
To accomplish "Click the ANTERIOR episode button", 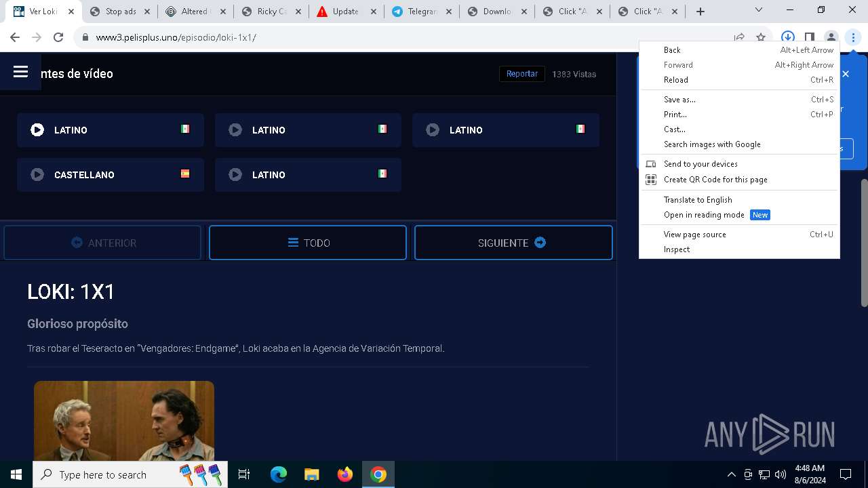I will tap(102, 243).
